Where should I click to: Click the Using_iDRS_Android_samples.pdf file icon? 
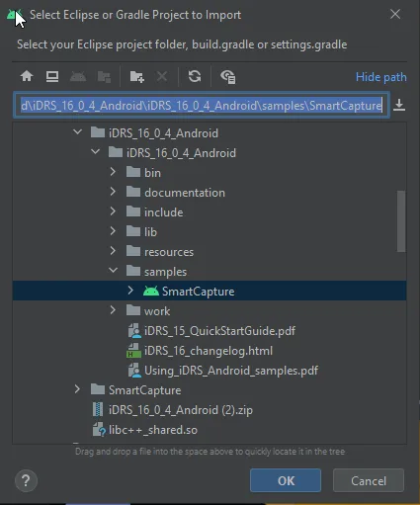click(134, 371)
